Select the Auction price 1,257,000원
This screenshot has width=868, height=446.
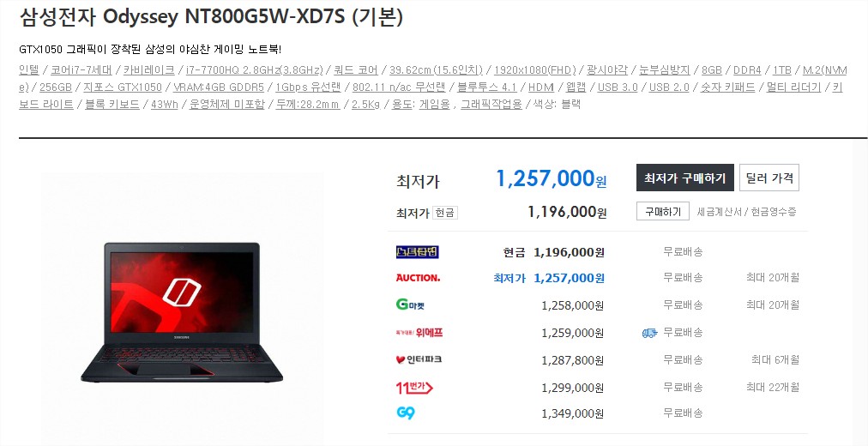click(569, 278)
